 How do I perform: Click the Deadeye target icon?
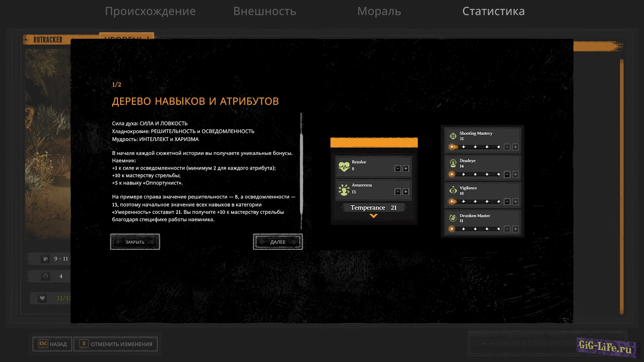tap(453, 163)
